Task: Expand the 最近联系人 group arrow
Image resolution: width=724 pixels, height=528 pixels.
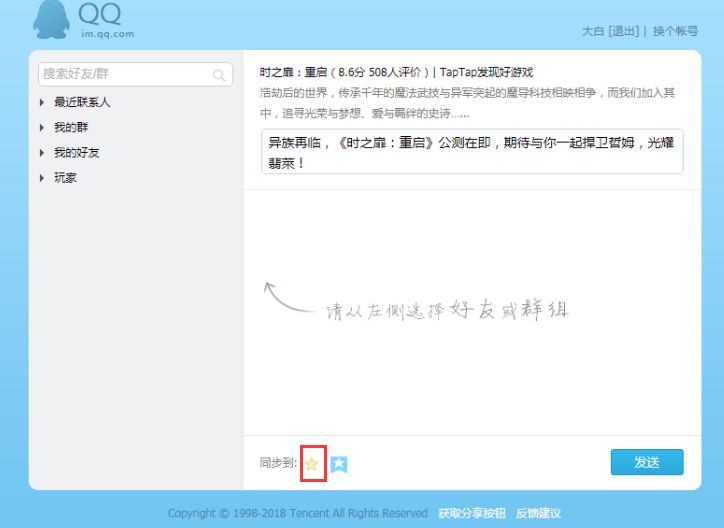Action: click(42, 102)
